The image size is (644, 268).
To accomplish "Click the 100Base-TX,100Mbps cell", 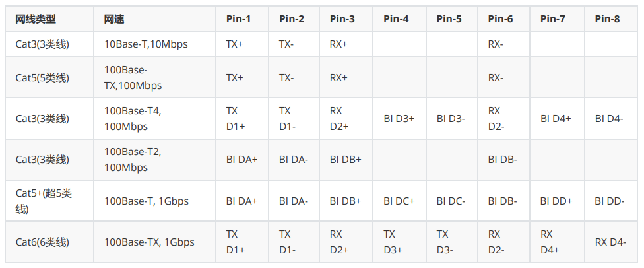I will [155, 77].
